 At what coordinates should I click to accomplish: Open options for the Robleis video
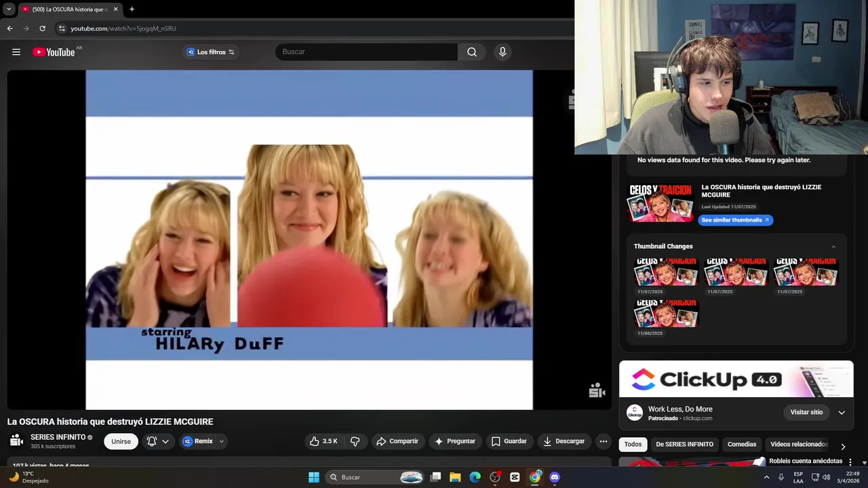[x=850, y=462]
